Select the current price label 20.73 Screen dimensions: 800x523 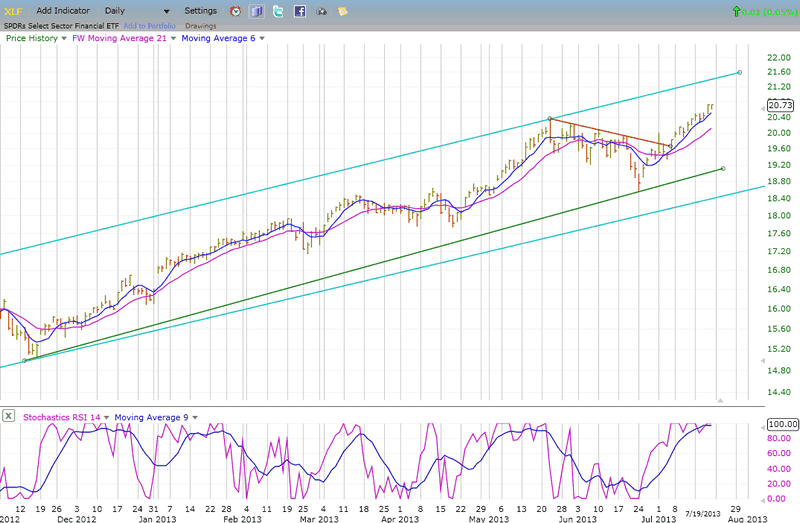point(781,105)
